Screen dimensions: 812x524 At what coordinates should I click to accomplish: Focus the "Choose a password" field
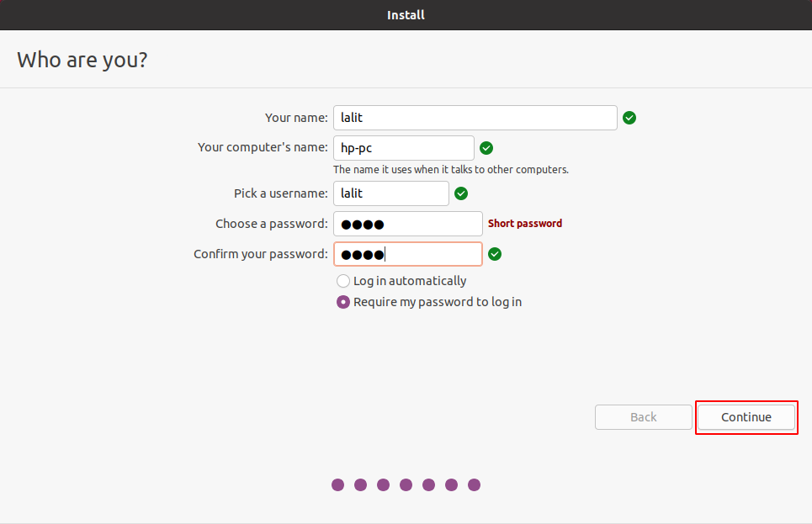(407, 224)
